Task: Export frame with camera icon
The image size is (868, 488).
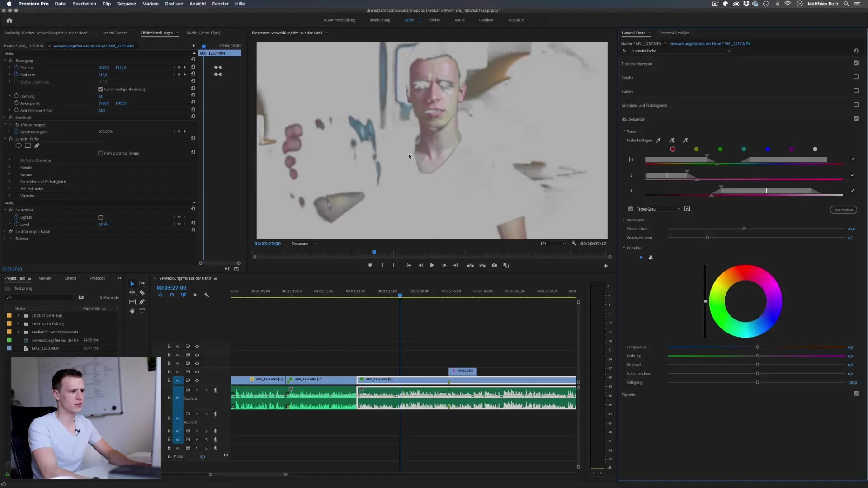Action: point(494,265)
